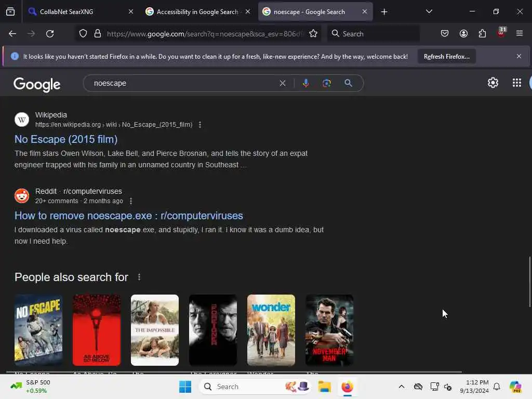532x399 pixels.
Task: Click the Firefox icon in taskbar
Action: [x=347, y=387]
